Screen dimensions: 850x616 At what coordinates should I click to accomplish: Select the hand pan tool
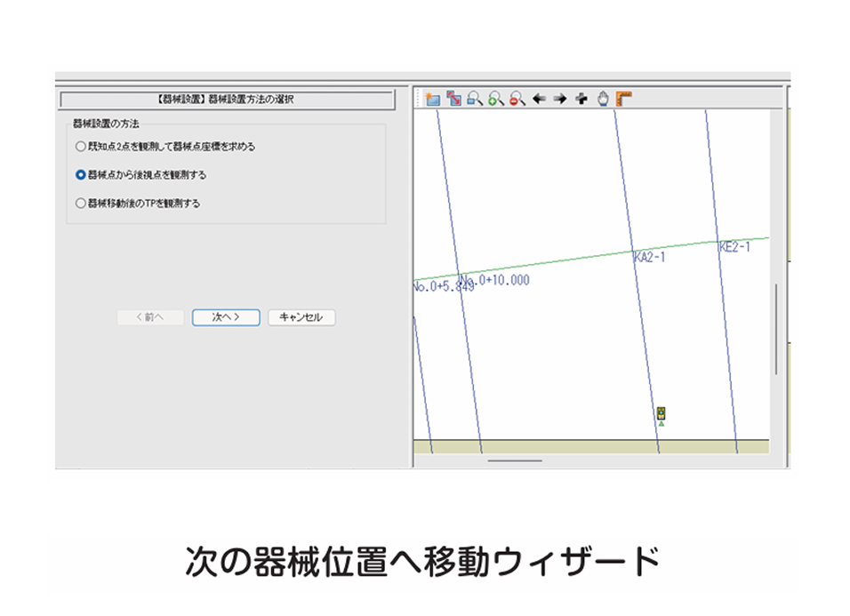[603, 99]
